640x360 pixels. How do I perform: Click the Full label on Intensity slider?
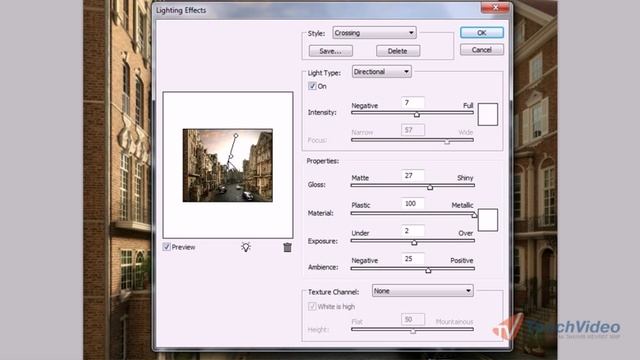[468, 106]
